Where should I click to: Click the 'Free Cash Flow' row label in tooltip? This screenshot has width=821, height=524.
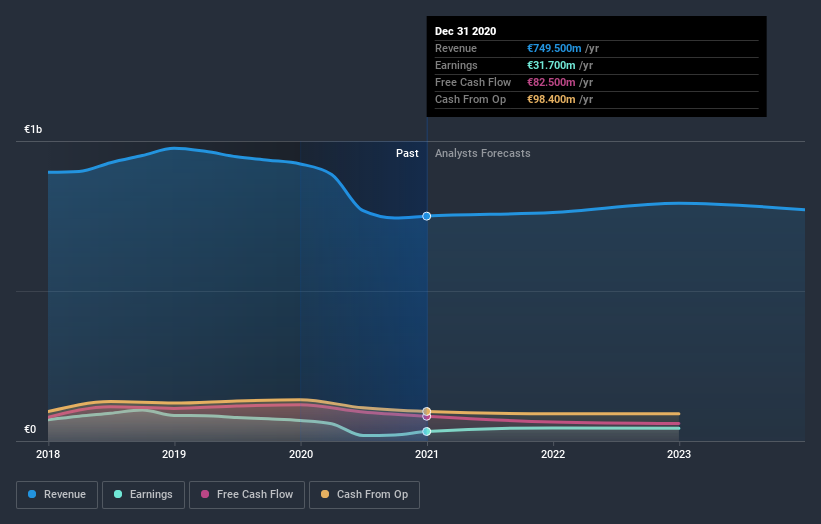click(473, 82)
